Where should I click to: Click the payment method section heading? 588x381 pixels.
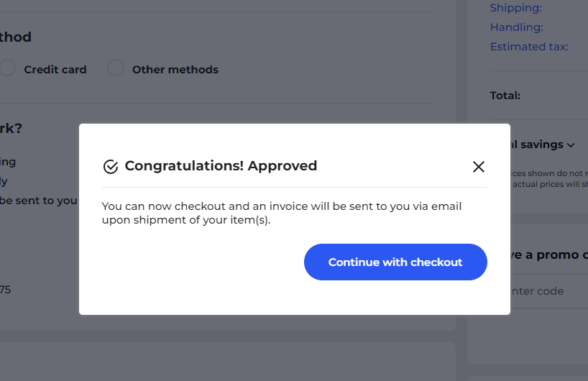click(16, 37)
